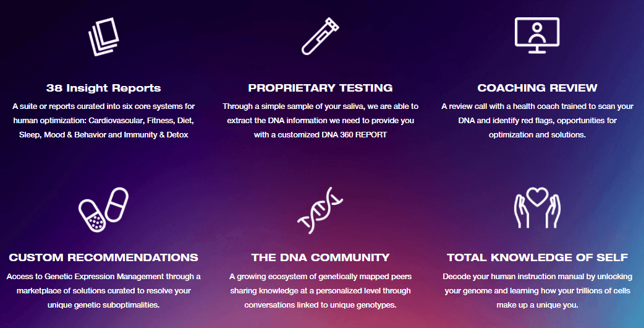Click the health coach review description
Image resolution: width=644 pixels, height=328 pixels.
(x=537, y=121)
